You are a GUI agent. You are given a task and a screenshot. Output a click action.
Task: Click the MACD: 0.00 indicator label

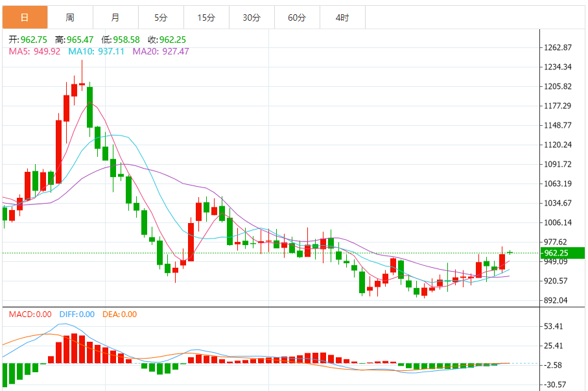pyautogui.click(x=30, y=314)
